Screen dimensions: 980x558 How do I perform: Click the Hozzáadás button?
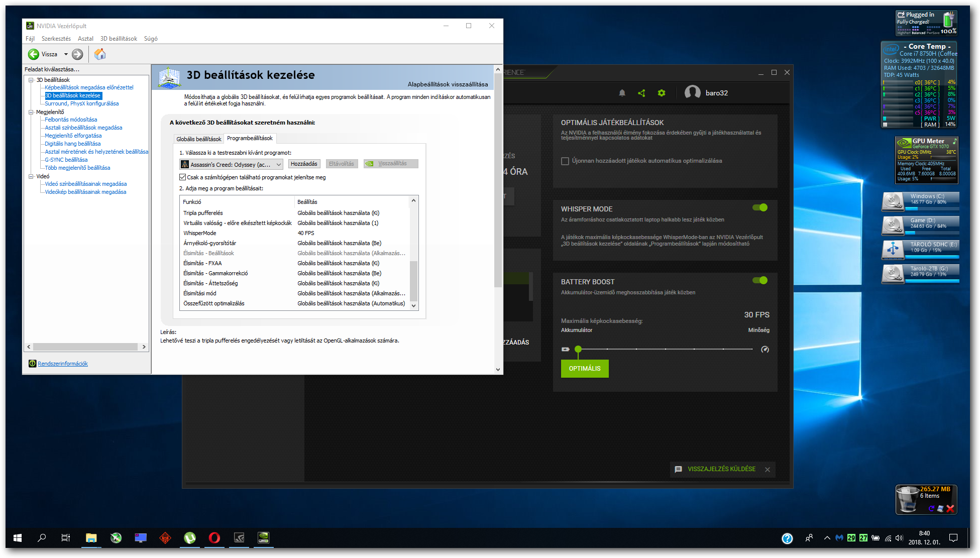click(x=304, y=164)
